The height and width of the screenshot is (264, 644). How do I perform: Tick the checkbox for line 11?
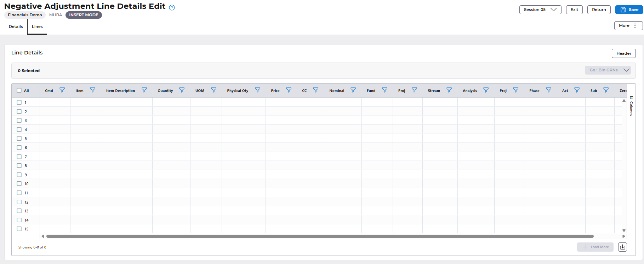pyautogui.click(x=19, y=193)
